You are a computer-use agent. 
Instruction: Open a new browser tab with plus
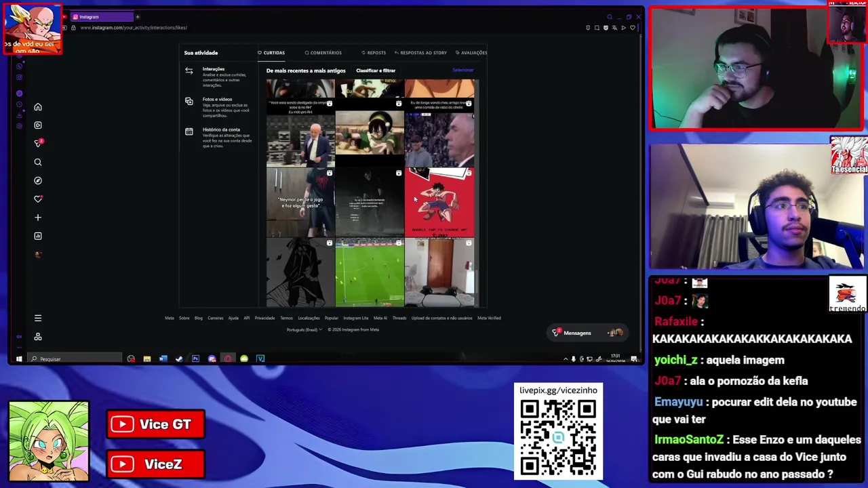[137, 17]
